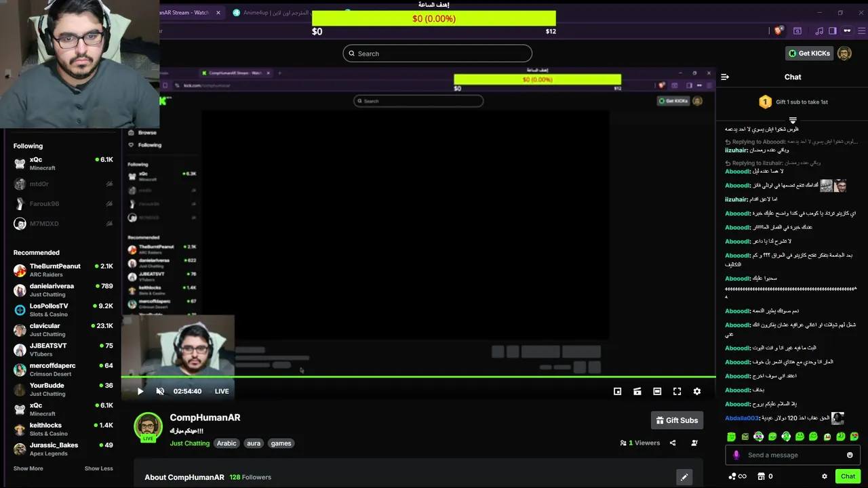Open Brave hamburger menu
The width and height of the screenshot is (868, 488).
[x=862, y=30]
